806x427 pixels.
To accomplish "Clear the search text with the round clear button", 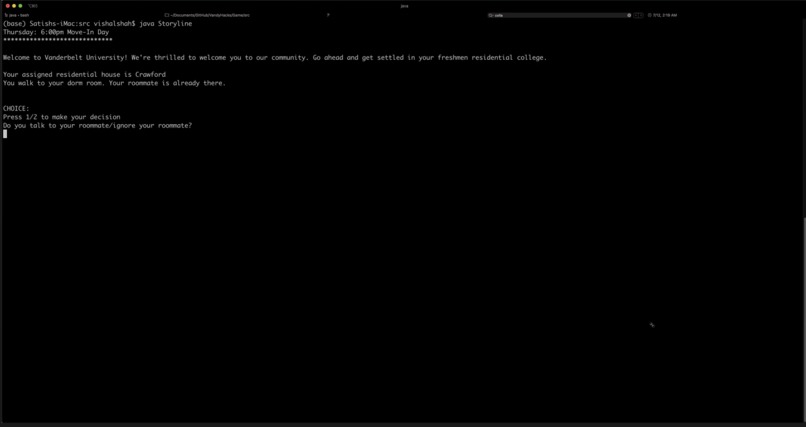I will pyautogui.click(x=629, y=15).
